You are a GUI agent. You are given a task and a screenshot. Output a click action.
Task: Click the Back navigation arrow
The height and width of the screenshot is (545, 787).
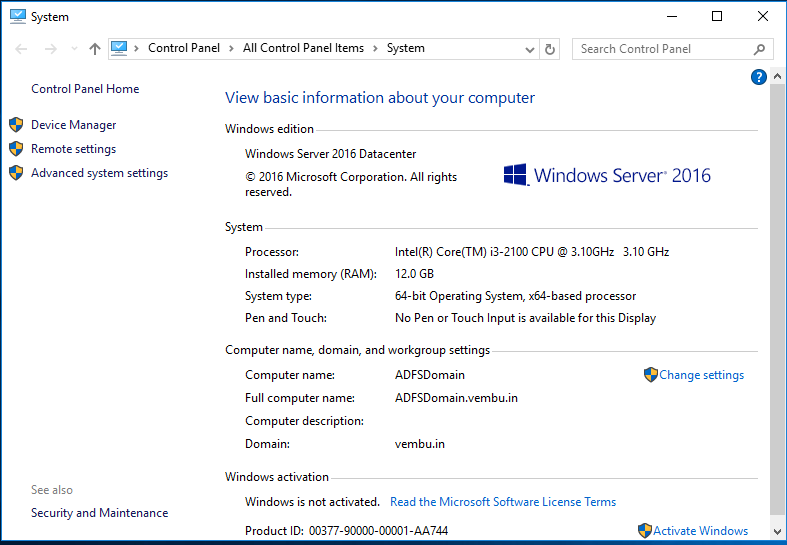21,49
